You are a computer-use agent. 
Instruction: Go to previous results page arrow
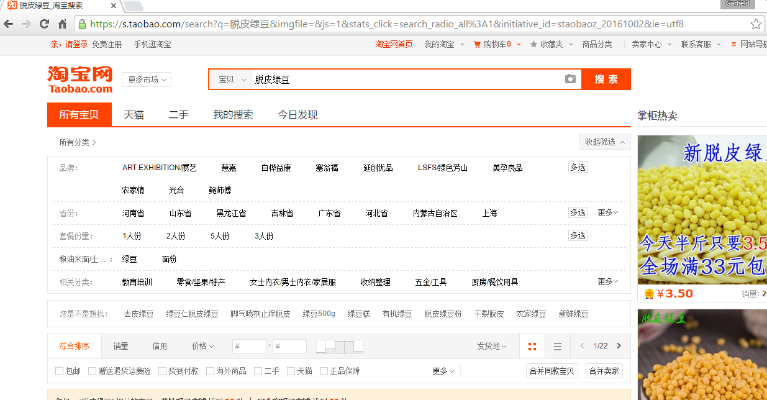tap(581, 346)
